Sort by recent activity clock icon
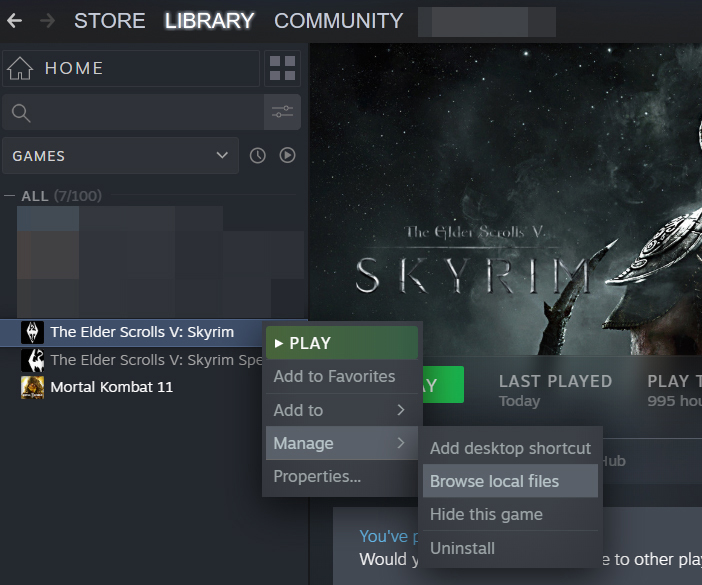 [x=257, y=155]
